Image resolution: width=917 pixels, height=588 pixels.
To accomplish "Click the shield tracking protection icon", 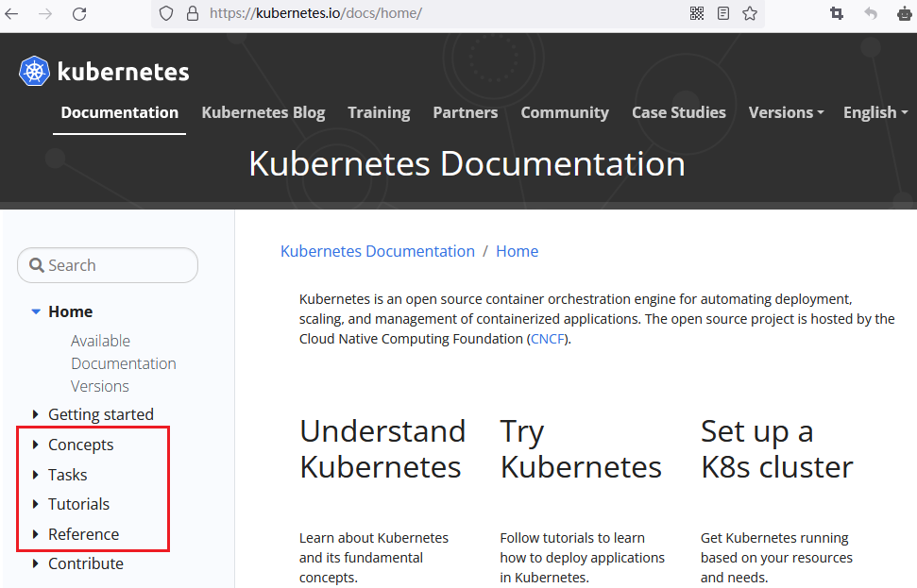I will pos(166,13).
